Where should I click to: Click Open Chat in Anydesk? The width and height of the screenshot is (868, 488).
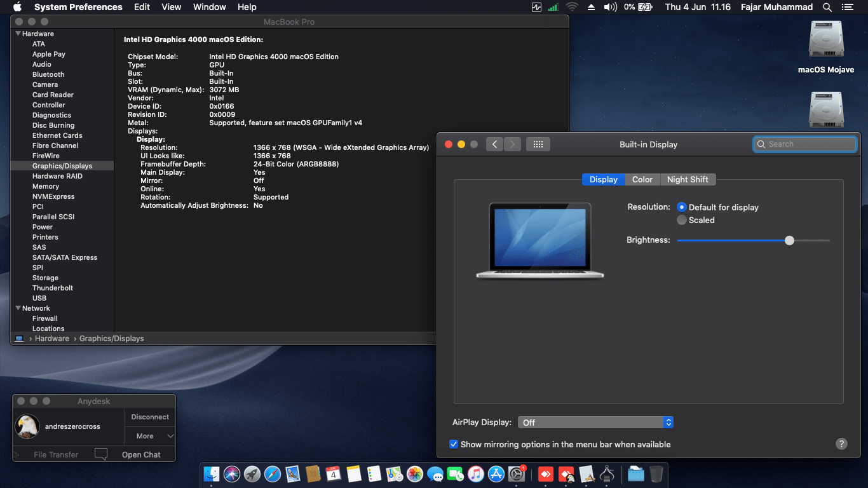pyautogui.click(x=141, y=454)
